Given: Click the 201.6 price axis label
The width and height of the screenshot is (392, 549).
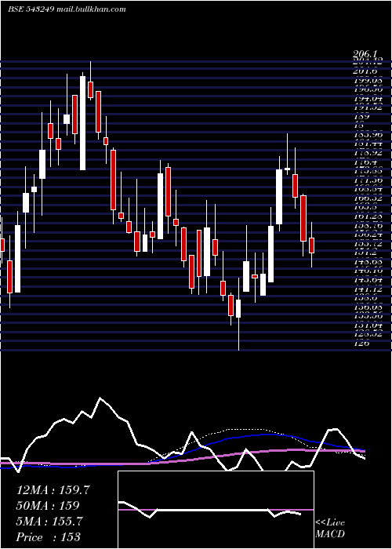Looking at the screenshot, I should point(366,71).
